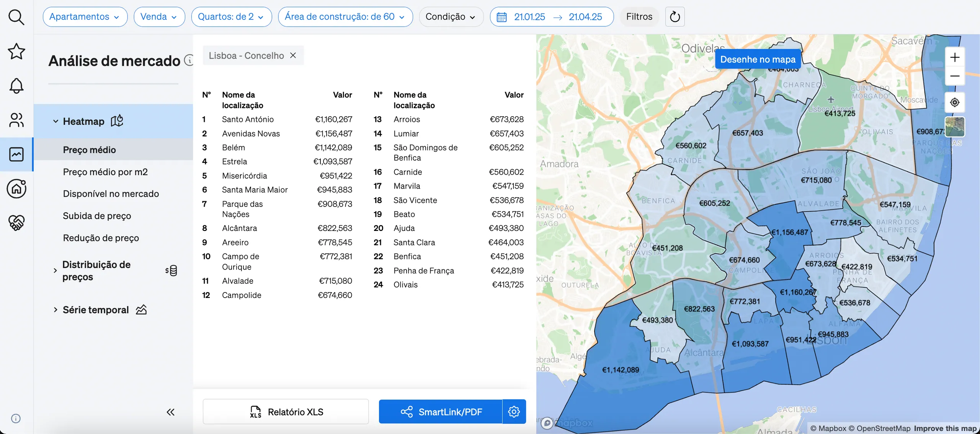
Task: Click Parque das Nações row
Action: 277,209
